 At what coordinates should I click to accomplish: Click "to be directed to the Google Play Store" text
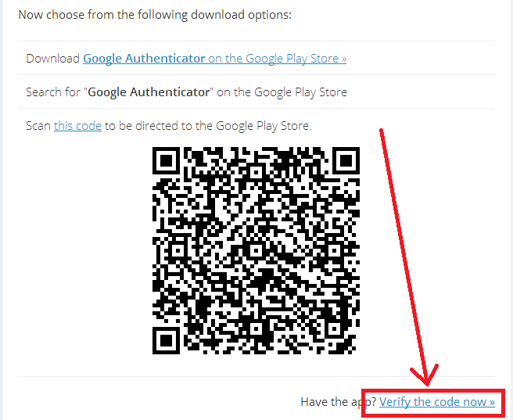pos(208,126)
